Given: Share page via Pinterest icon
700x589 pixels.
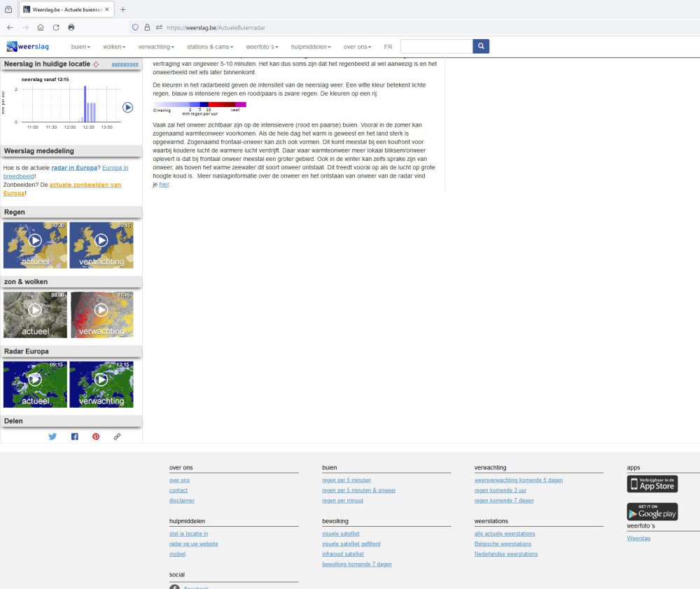Looking at the screenshot, I should (96, 437).
